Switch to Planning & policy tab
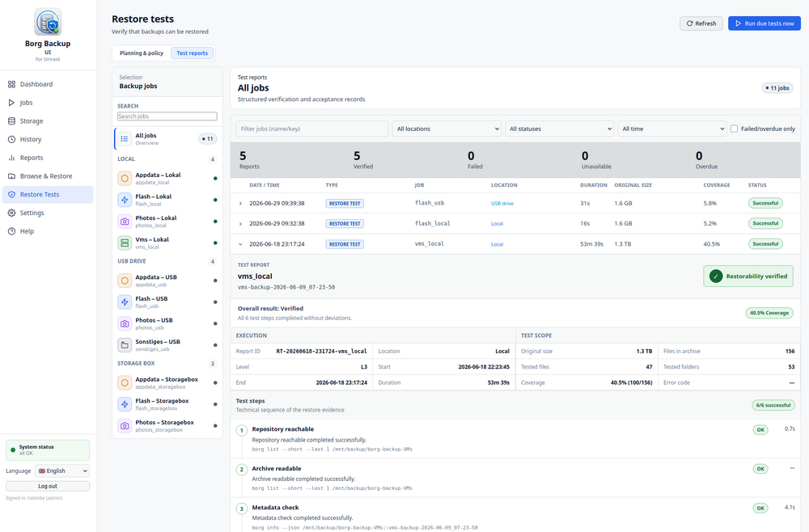The image size is (809, 532). pos(142,53)
